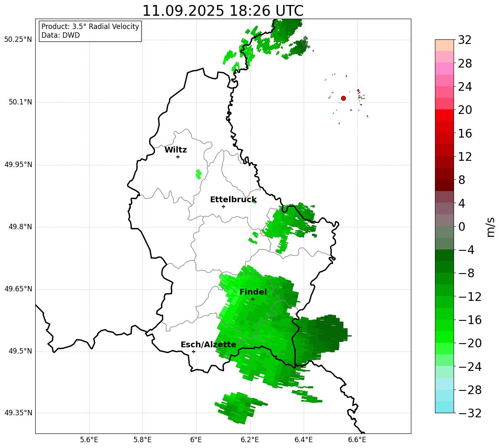This screenshot has height=448, width=500.
Task: Click the 49.65°N latitude label
Action: click(x=18, y=289)
